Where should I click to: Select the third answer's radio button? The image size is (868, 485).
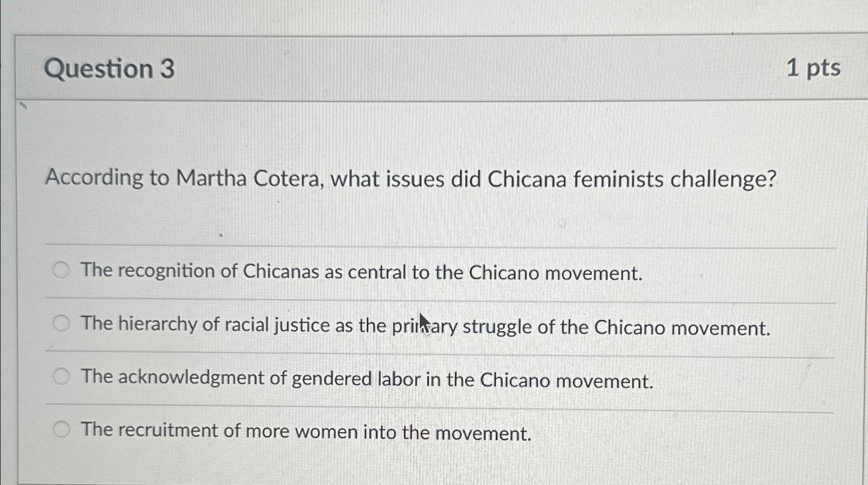click(x=62, y=376)
